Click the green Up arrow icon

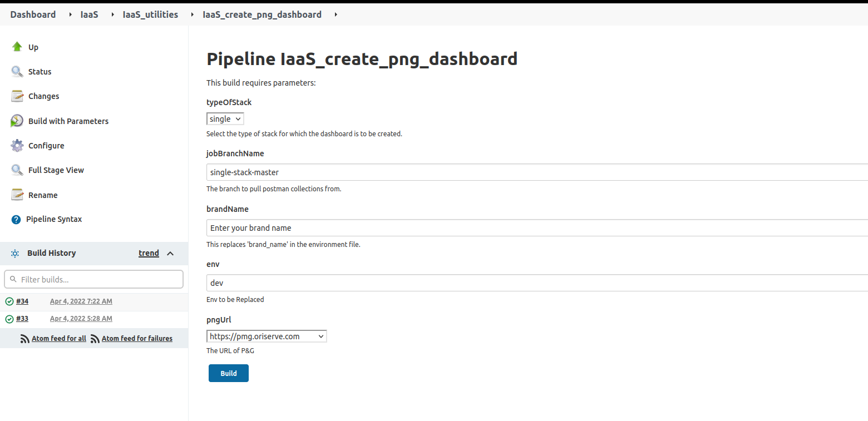17,47
